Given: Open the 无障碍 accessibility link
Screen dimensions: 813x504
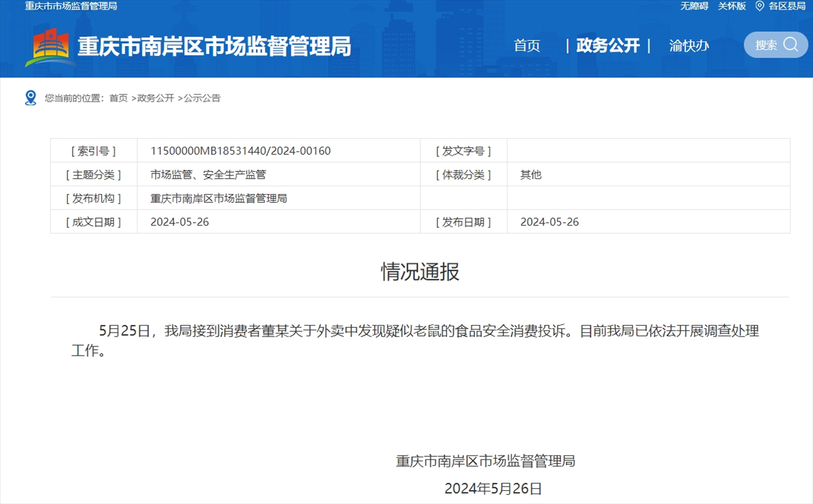Looking at the screenshot, I should coord(694,6).
